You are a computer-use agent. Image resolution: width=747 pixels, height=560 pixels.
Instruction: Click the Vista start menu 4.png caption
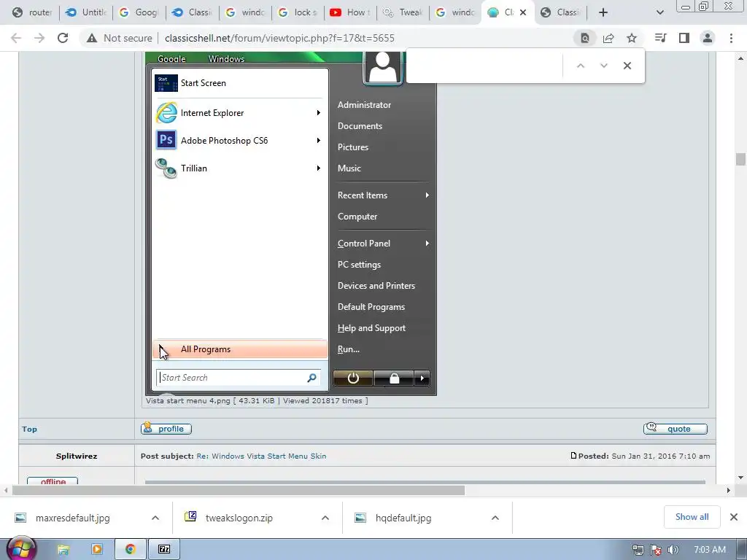click(x=257, y=401)
